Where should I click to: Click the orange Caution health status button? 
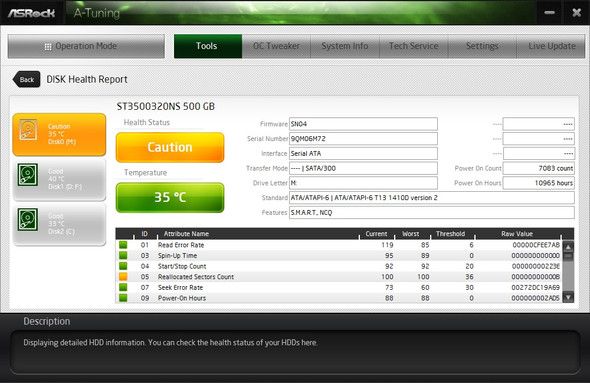pyautogui.click(x=170, y=147)
